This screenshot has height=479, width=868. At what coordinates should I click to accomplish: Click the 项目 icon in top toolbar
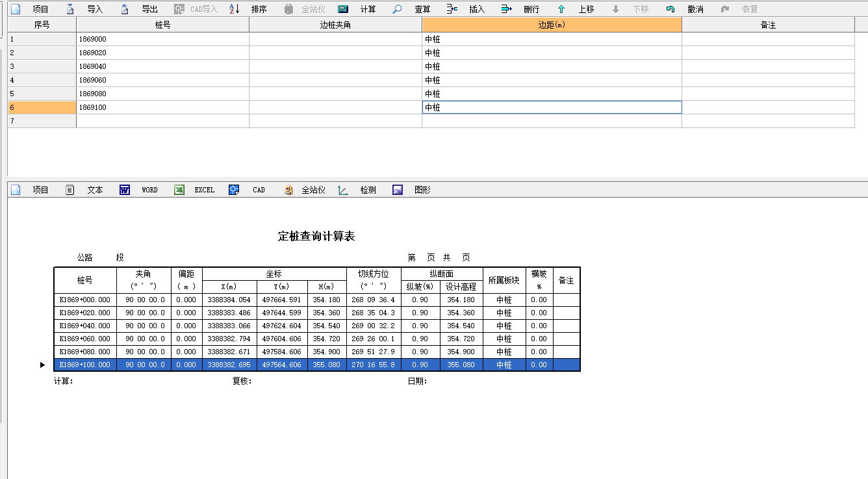(x=16, y=9)
